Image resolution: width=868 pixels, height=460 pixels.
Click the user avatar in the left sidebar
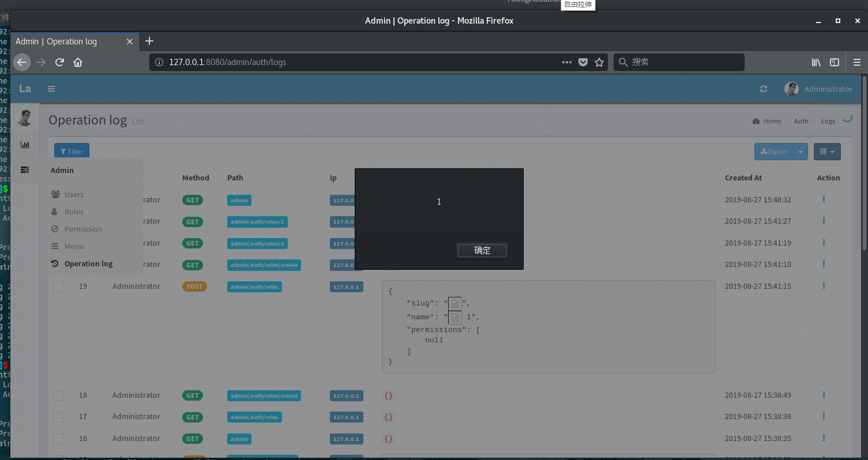coord(25,118)
